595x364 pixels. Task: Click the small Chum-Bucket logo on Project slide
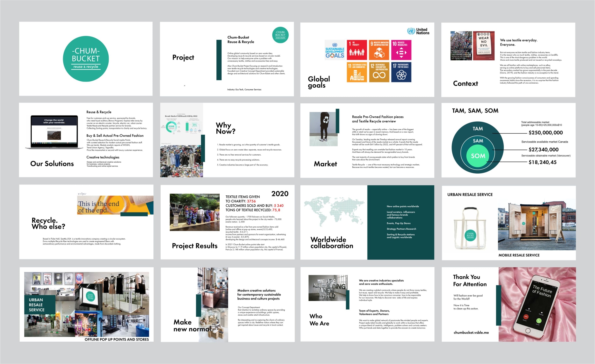click(x=280, y=35)
